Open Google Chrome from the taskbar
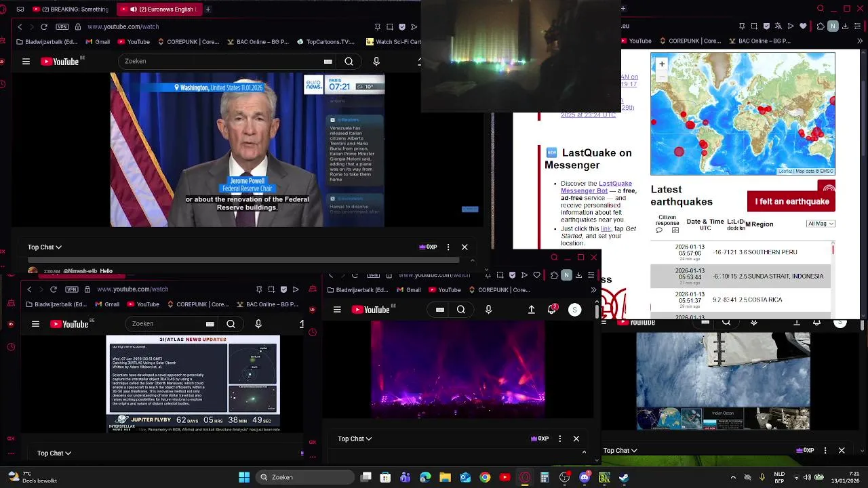Viewport: 868px width, 488px height. tap(485, 477)
